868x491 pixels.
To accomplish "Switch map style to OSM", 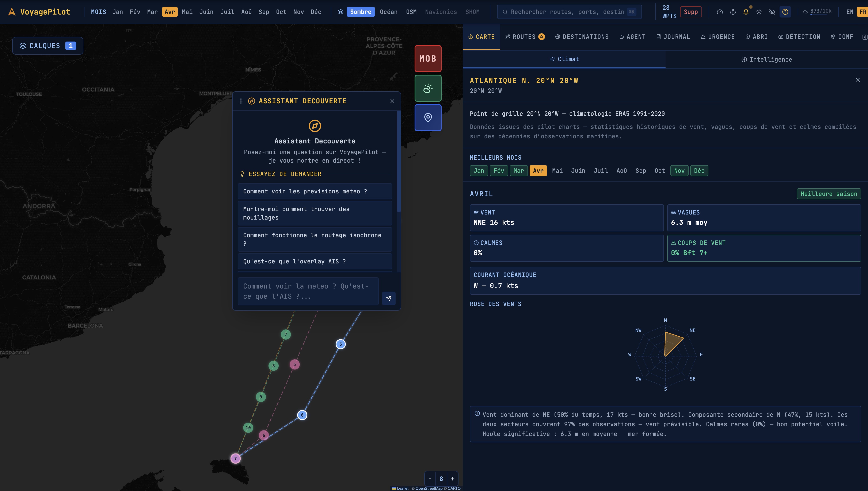I will click(411, 12).
